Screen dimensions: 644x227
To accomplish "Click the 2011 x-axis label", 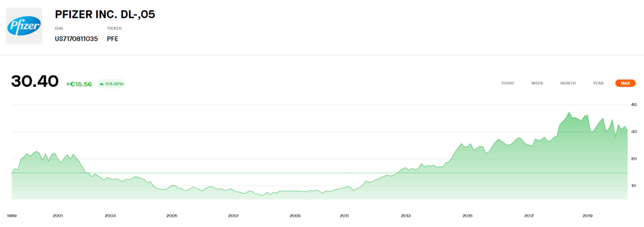I will (x=344, y=216).
